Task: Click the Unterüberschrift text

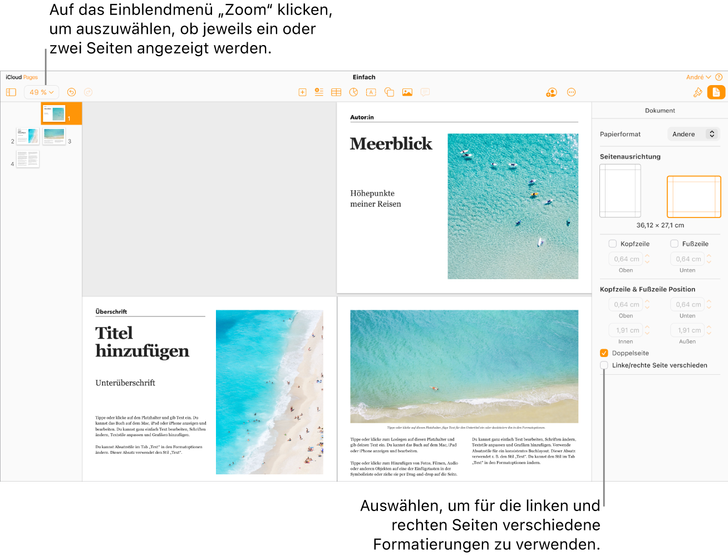Action: tap(125, 383)
